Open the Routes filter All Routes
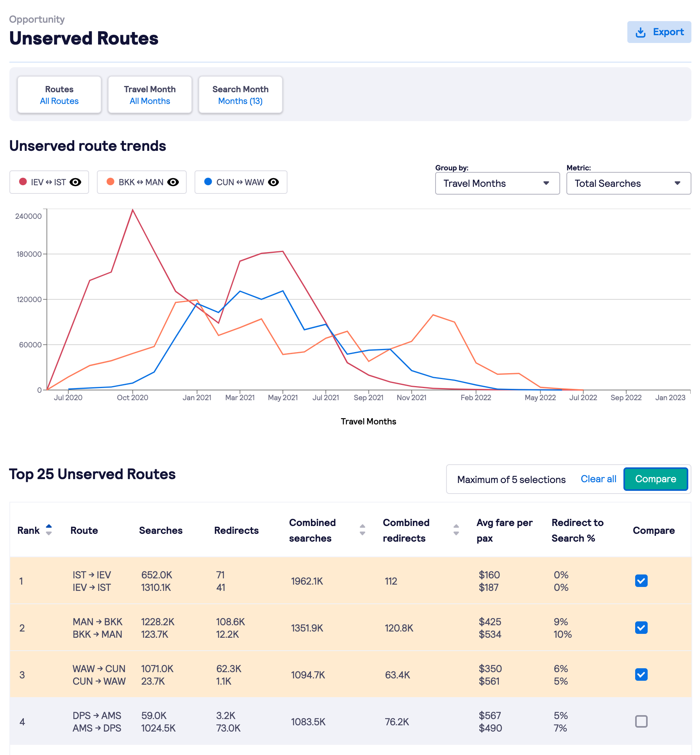700x755 pixels. coord(59,95)
